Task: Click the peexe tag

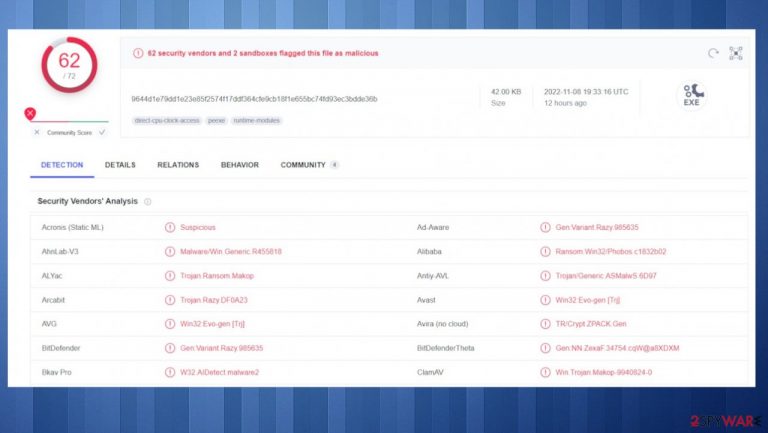Action: point(216,120)
